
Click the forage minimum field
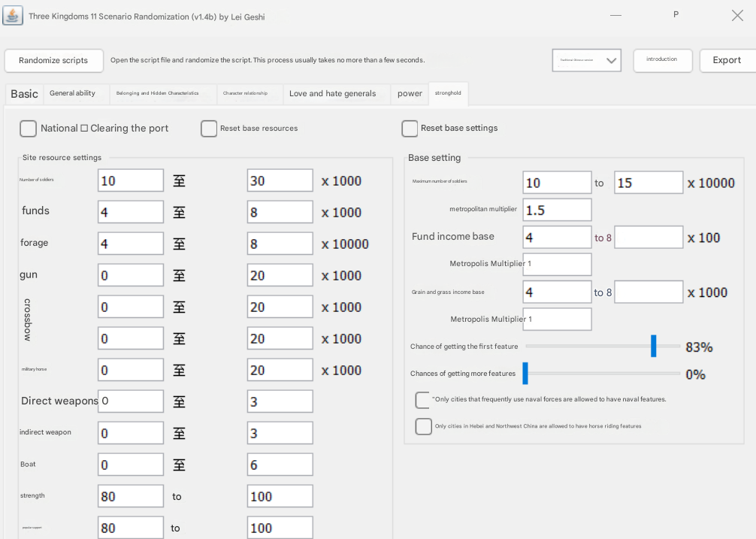point(131,244)
